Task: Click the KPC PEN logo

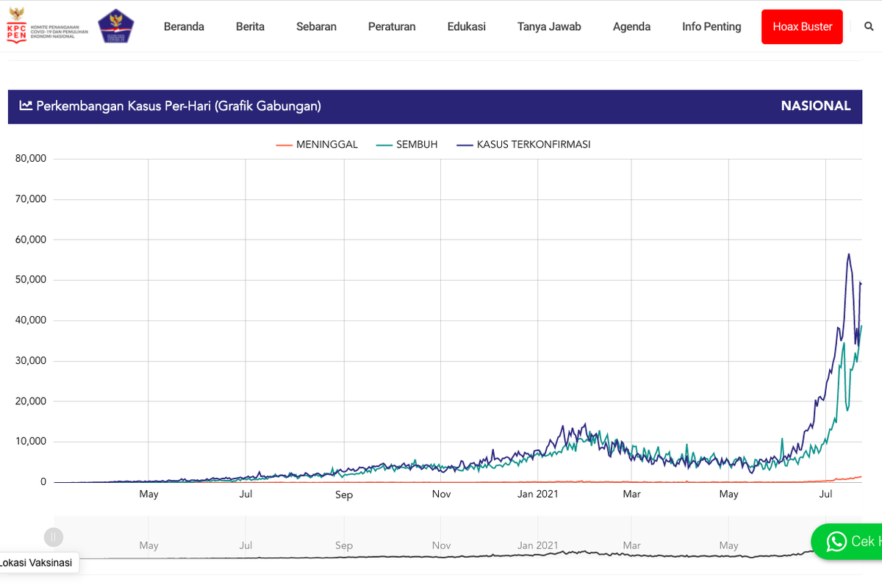Action: [x=47, y=26]
